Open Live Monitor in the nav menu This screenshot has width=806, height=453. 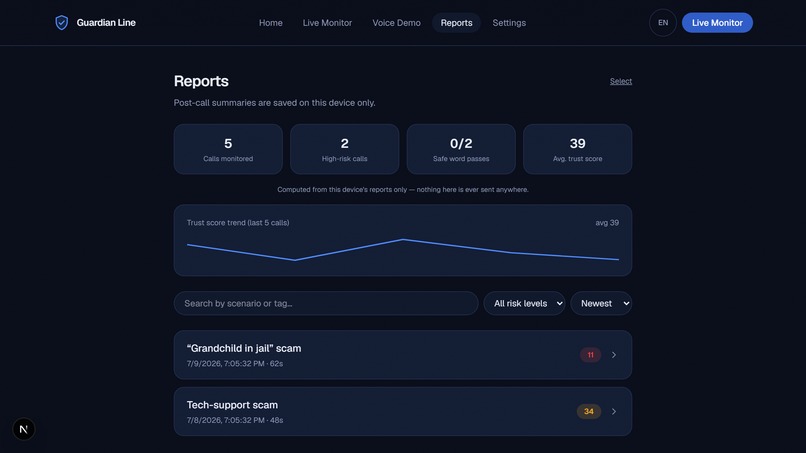click(327, 23)
